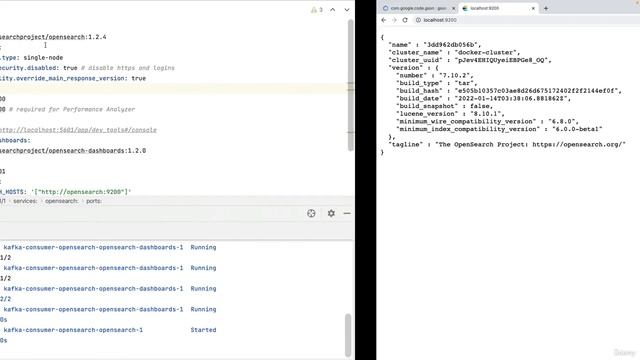
Task: Click minimum_index_compatibility_version '6.0.0-beta1' value
Action: click(577, 129)
